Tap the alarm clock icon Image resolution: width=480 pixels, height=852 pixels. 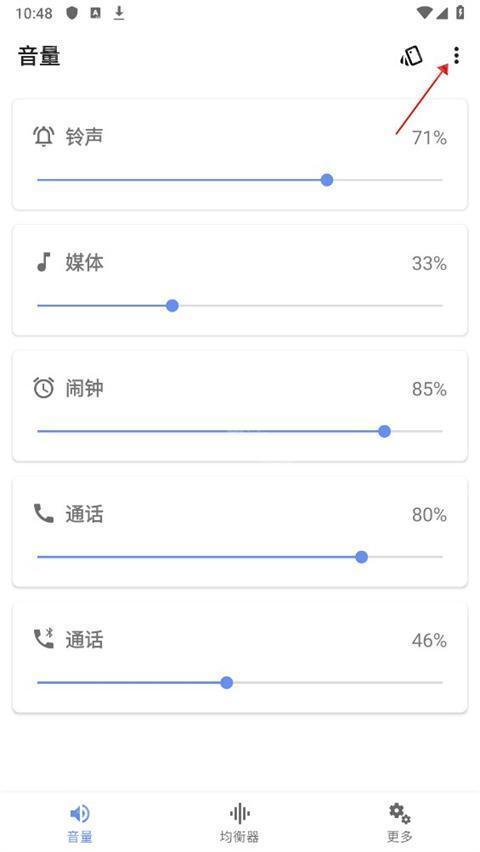[x=43, y=388]
